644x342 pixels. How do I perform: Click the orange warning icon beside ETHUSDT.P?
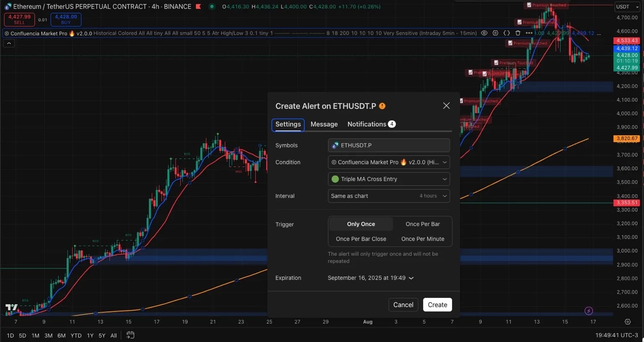[382, 106]
